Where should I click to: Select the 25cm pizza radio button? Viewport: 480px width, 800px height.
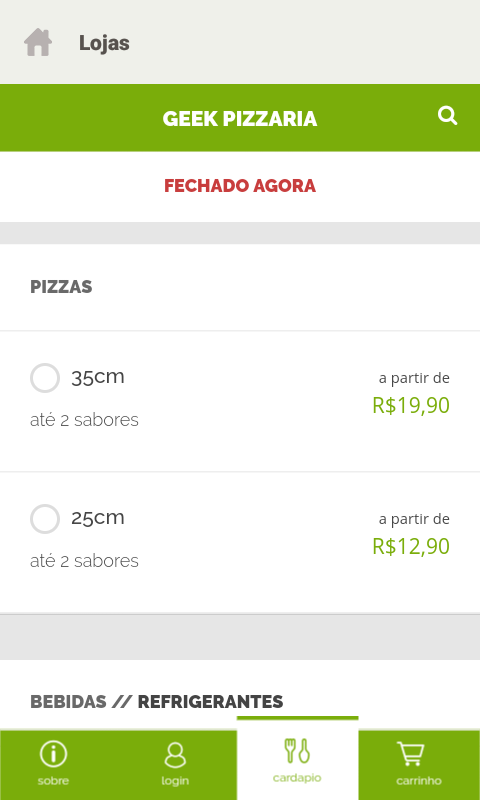click(45, 519)
